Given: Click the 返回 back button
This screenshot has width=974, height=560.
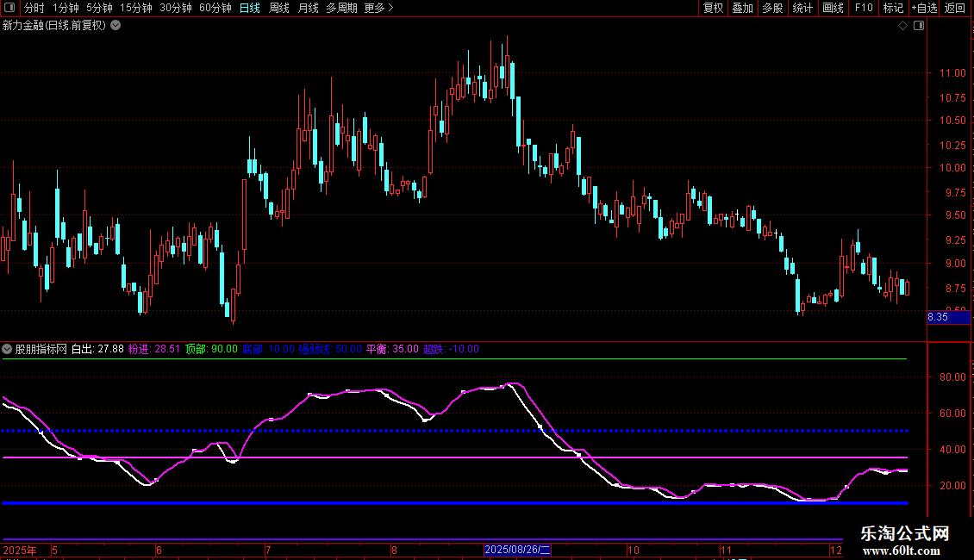Looking at the screenshot, I should [955, 8].
